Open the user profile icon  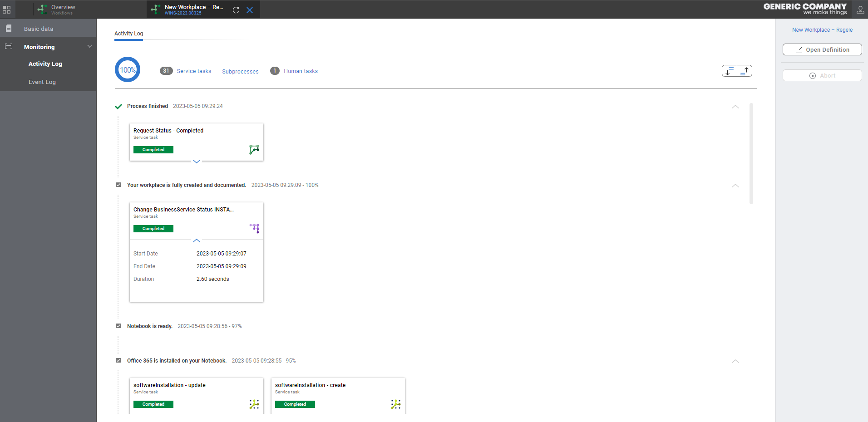click(860, 10)
